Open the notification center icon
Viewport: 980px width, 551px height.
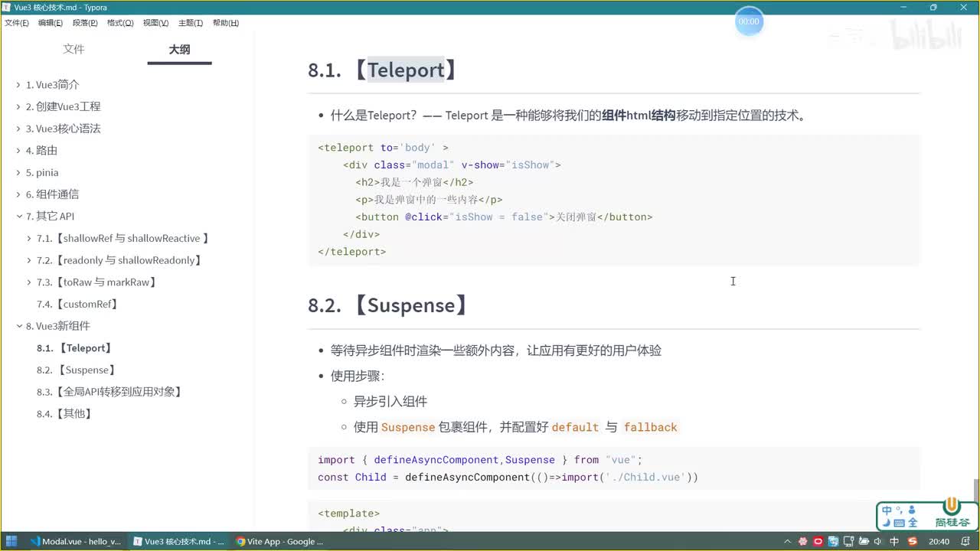pos(965,541)
